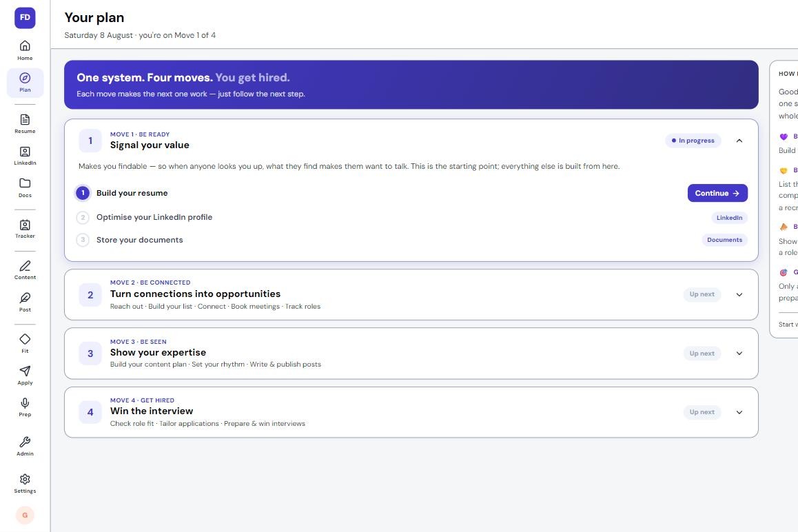Open the LinkedIn sidebar section
The image size is (798, 532).
(25, 156)
